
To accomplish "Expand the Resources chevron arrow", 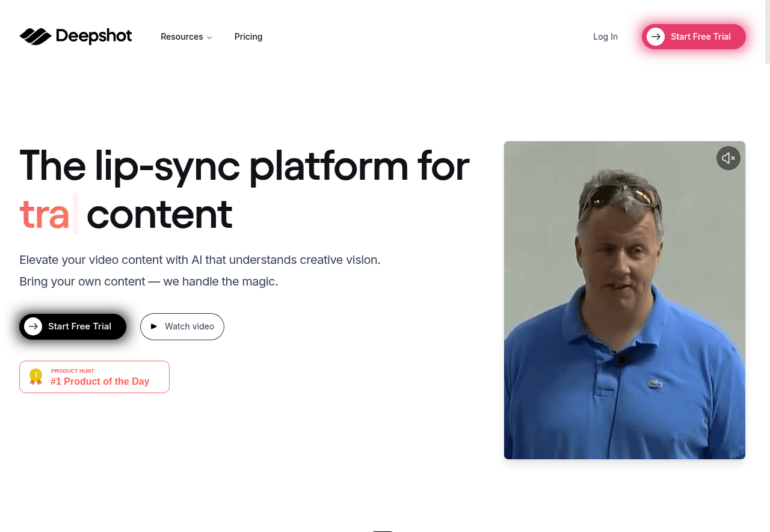I will pyautogui.click(x=209, y=37).
